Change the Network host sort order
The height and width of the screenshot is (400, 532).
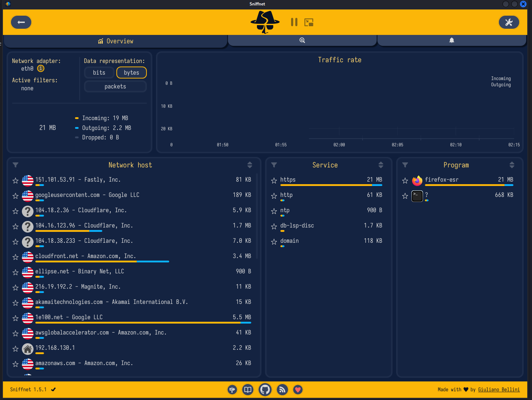250,165
